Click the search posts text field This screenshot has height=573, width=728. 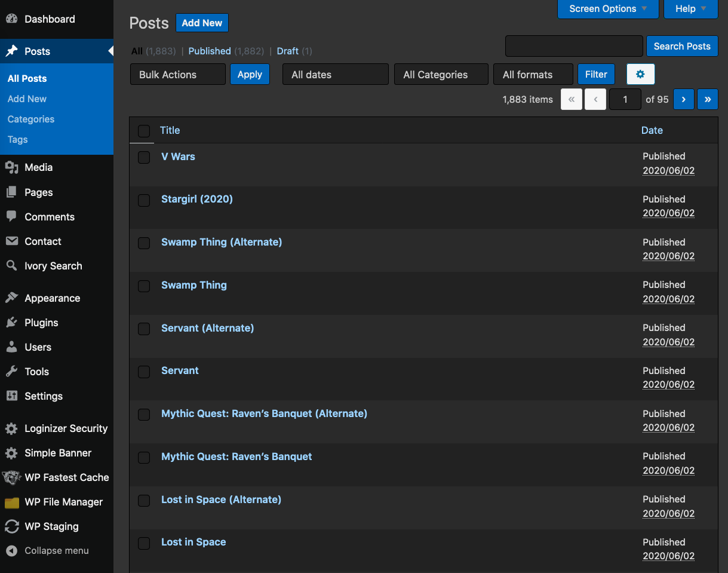574,46
